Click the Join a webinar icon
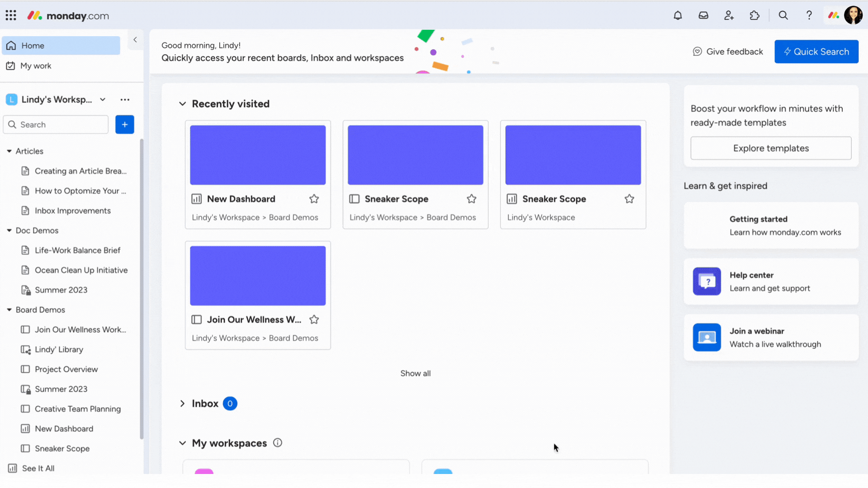Image resolution: width=868 pixels, height=488 pixels. [x=707, y=338]
